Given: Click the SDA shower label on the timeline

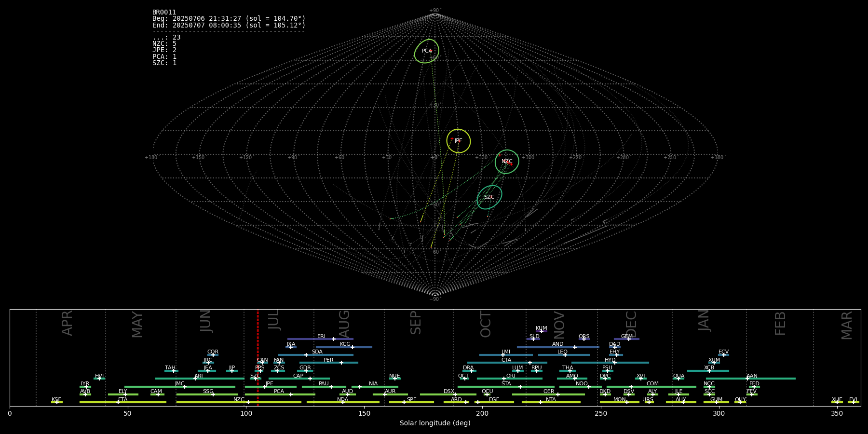Looking at the screenshot, I should pos(317,352).
